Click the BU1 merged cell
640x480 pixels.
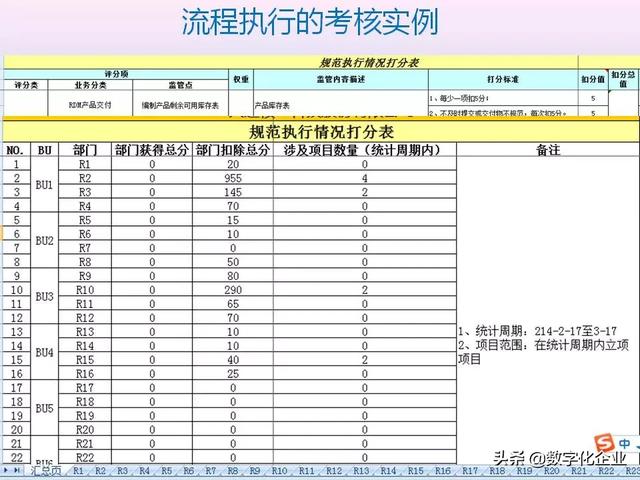44,185
